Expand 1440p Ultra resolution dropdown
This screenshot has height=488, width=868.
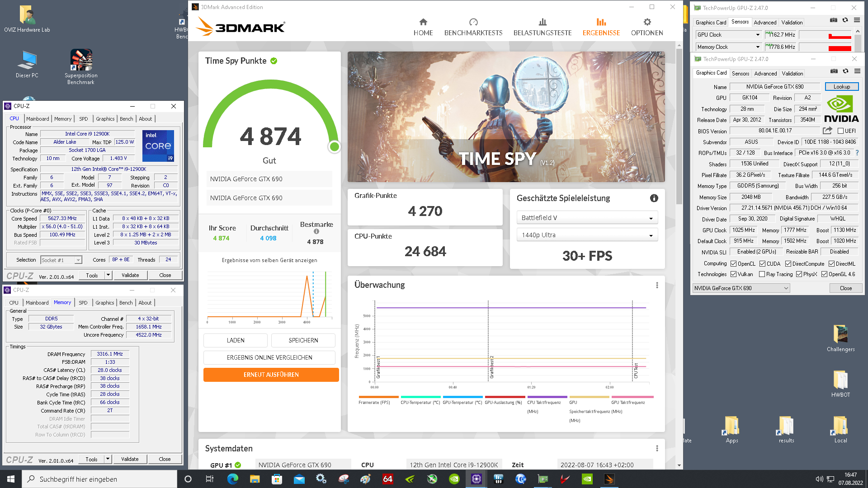587,235
